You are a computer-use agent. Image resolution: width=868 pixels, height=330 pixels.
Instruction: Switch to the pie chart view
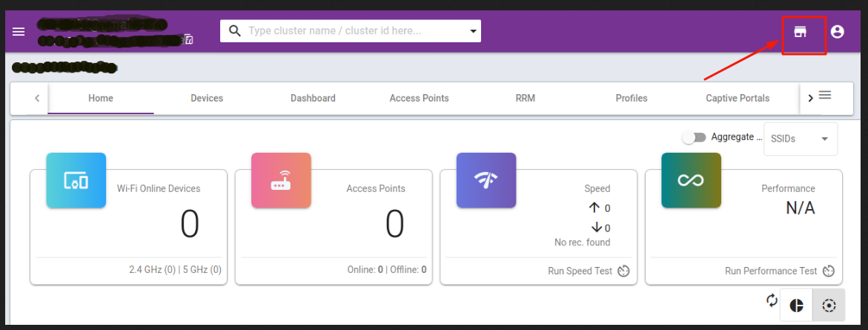tap(796, 305)
